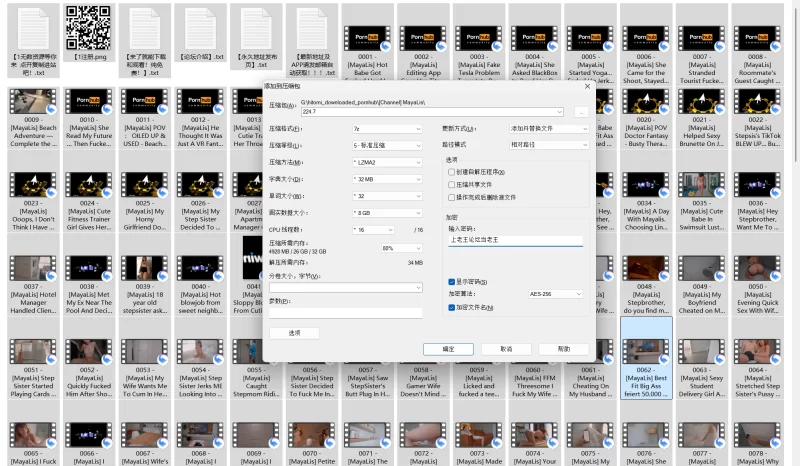The height and width of the screenshot is (466, 800).
Task: Click the browse (...) button beside archive path
Action: click(x=581, y=112)
